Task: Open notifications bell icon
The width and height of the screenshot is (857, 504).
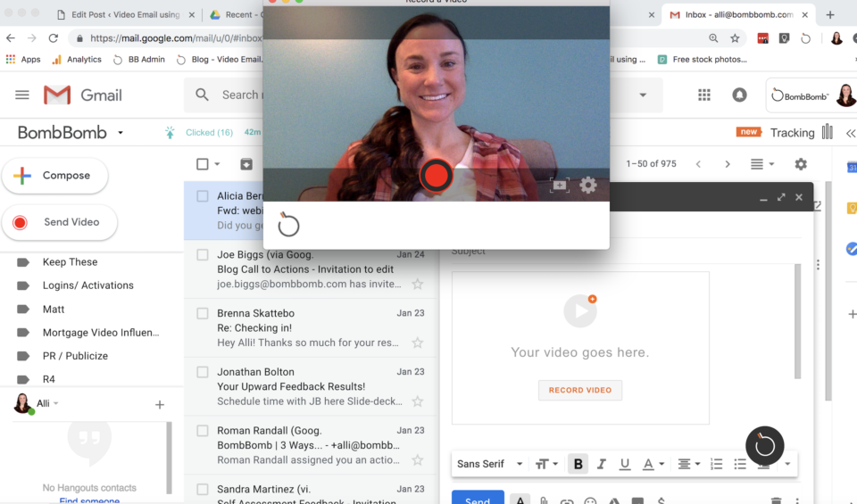Action: point(739,95)
